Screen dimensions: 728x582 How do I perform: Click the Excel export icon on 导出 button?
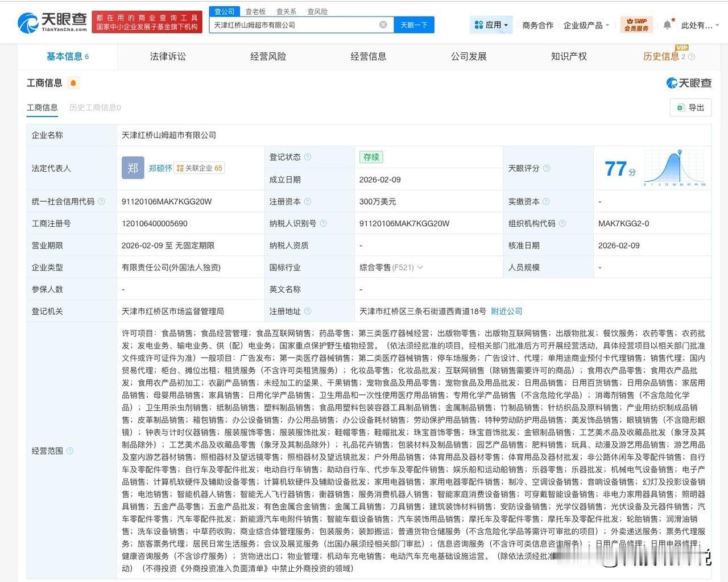tap(680, 107)
